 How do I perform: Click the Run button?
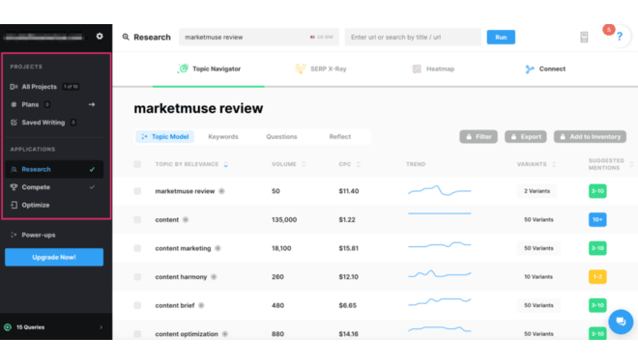coord(501,37)
